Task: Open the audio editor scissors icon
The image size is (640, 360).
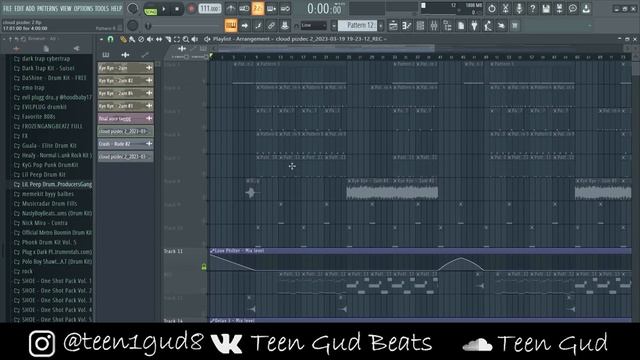Action: [x=505, y=9]
